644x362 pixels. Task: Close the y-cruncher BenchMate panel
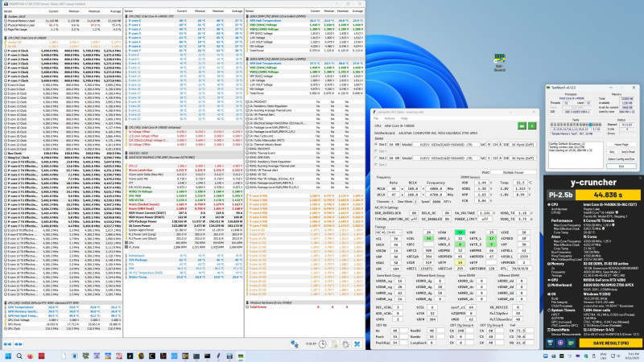(x=640, y=178)
